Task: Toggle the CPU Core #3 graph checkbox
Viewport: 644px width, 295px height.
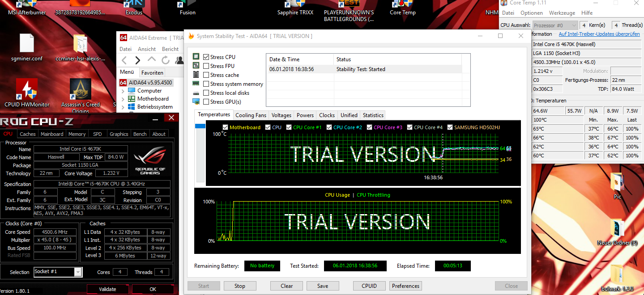Action: (369, 127)
